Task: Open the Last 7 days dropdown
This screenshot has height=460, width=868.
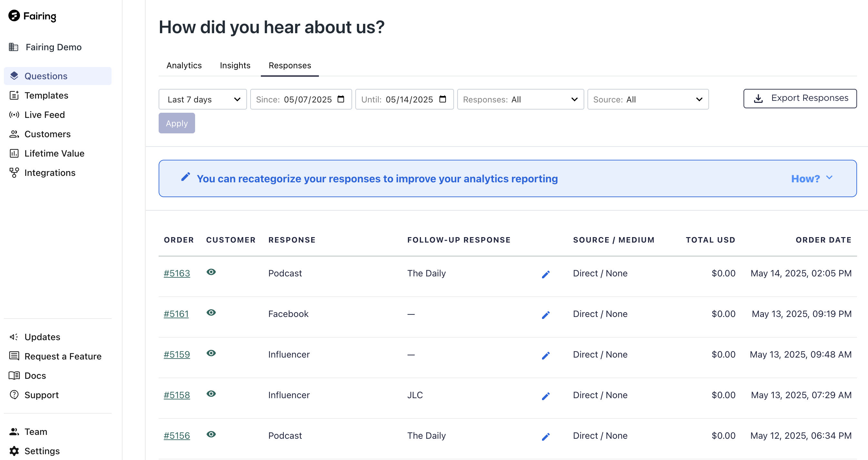Action: pos(202,99)
